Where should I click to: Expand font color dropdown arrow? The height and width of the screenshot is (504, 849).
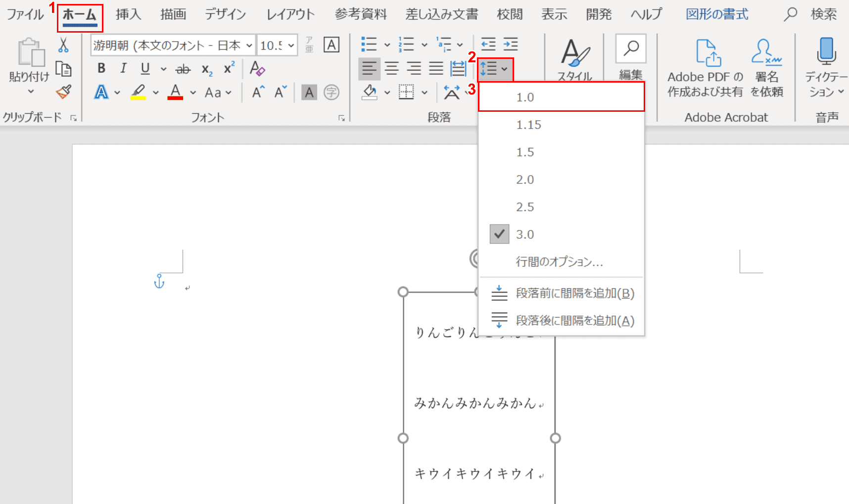tap(193, 92)
